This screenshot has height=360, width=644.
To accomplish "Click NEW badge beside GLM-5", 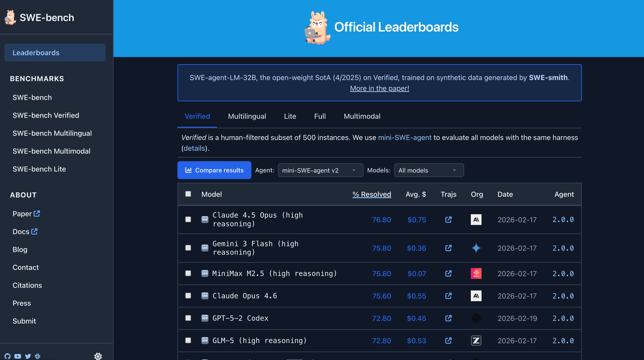I will [205, 341].
